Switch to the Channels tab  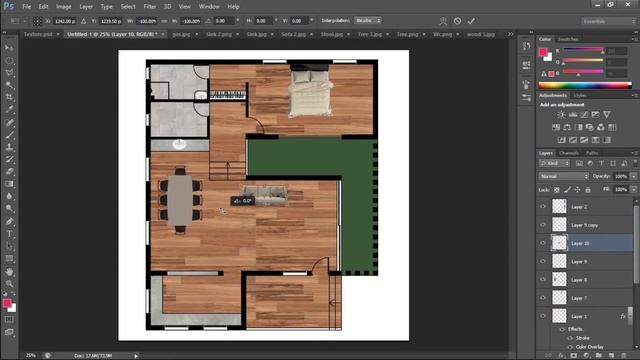pos(569,153)
